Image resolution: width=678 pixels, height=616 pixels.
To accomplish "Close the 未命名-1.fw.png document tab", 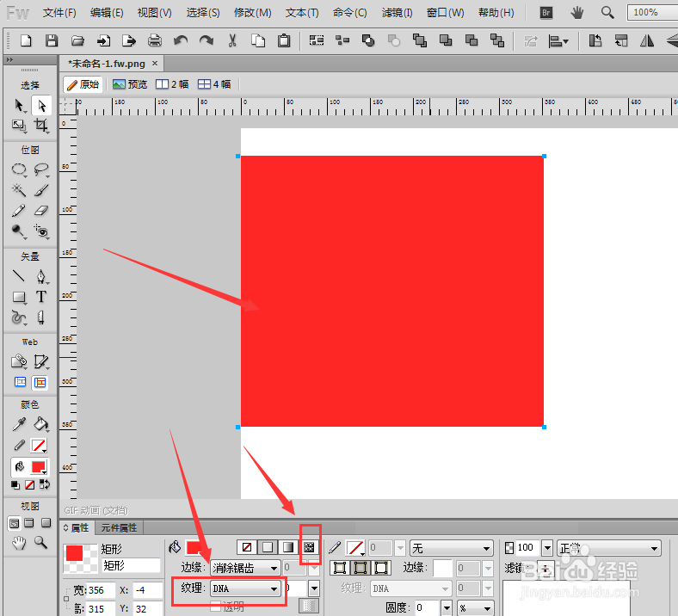I will [155, 64].
